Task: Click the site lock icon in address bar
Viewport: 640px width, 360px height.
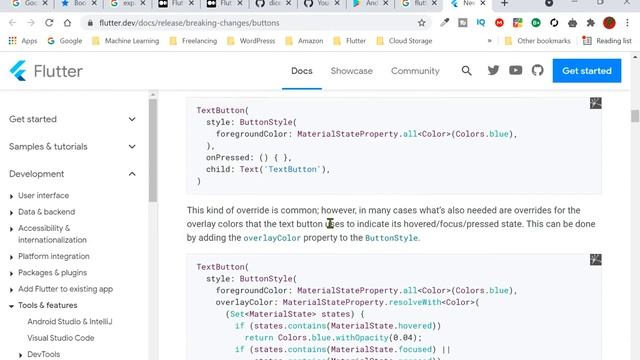Action: [90, 23]
